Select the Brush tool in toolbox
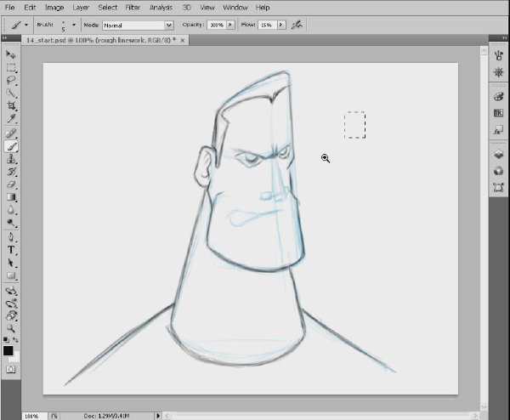This screenshot has height=420, width=510. click(x=11, y=146)
